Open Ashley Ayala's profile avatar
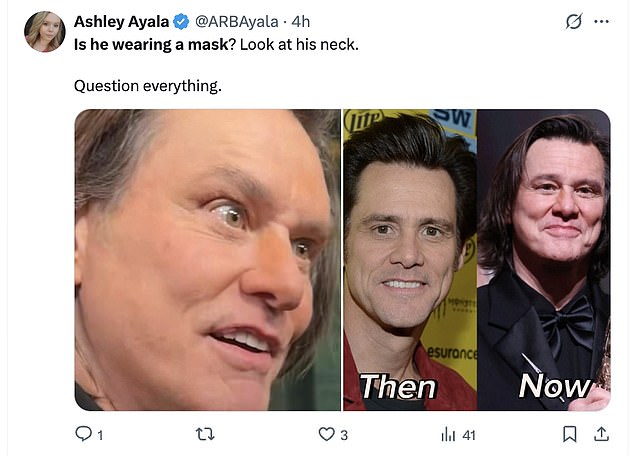634x456 pixels. coord(45,31)
